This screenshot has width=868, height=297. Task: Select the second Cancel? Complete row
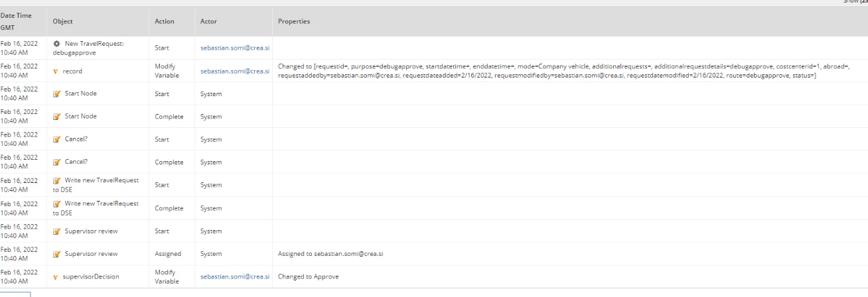[x=434, y=162]
